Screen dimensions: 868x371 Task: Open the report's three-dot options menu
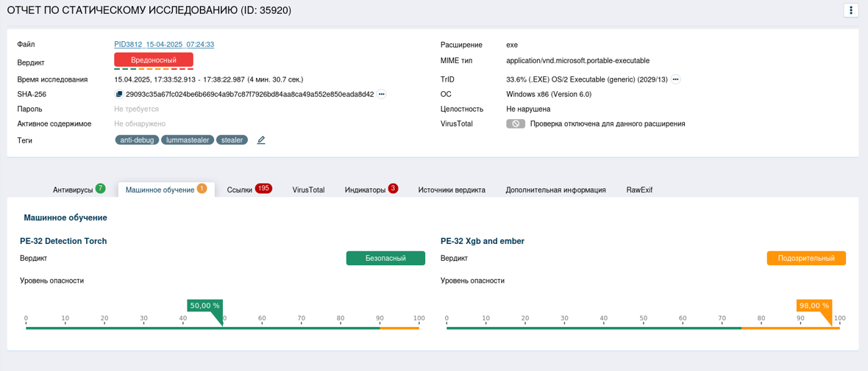(850, 10)
